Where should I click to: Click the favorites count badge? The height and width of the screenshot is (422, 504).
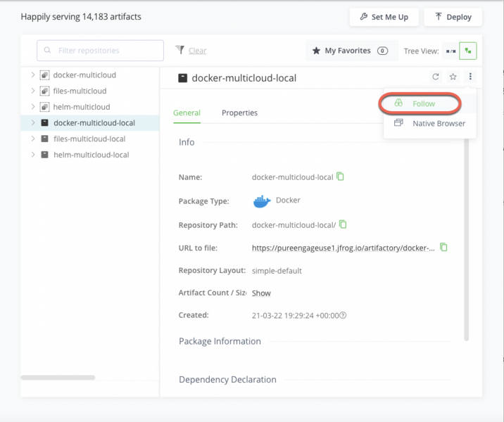point(382,51)
